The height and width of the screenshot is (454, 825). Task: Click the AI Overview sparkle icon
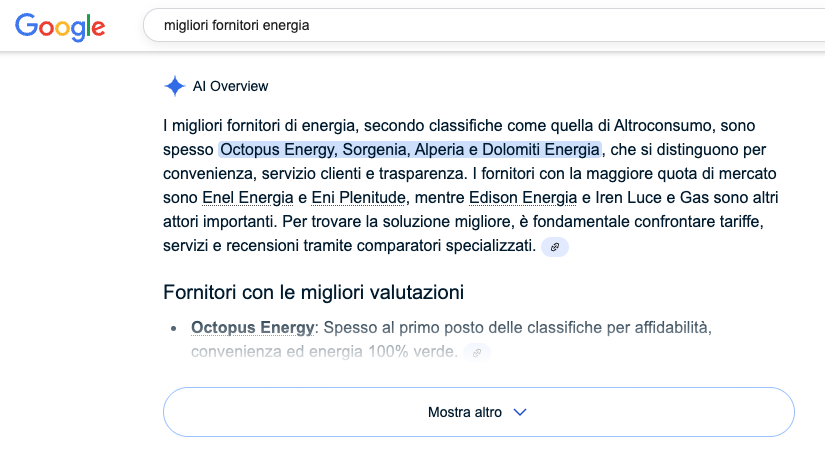[x=175, y=86]
